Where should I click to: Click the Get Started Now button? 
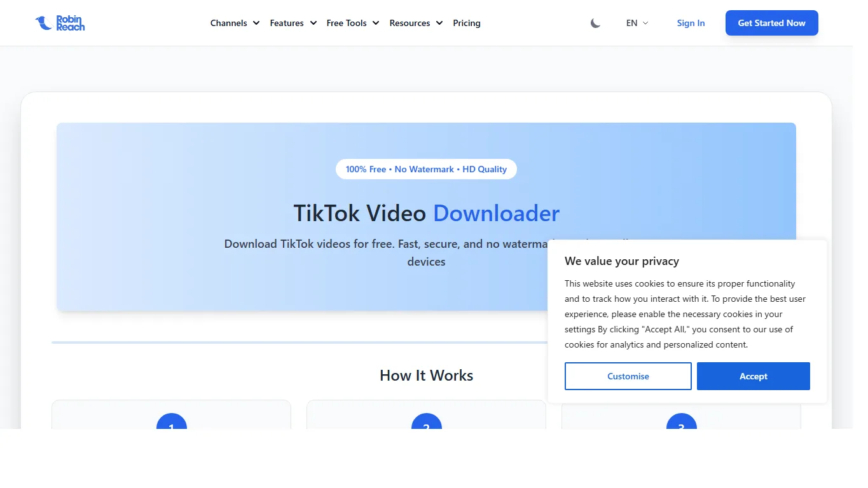(771, 23)
